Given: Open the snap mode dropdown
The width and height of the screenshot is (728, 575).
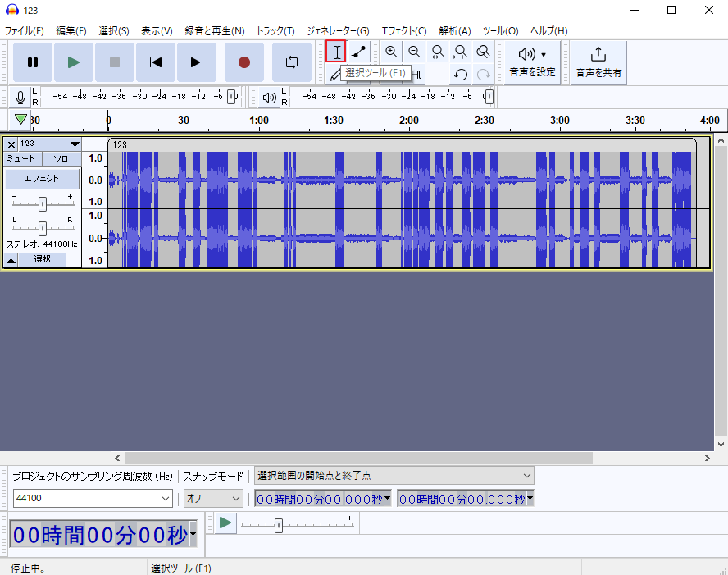Looking at the screenshot, I should [x=213, y=498].
